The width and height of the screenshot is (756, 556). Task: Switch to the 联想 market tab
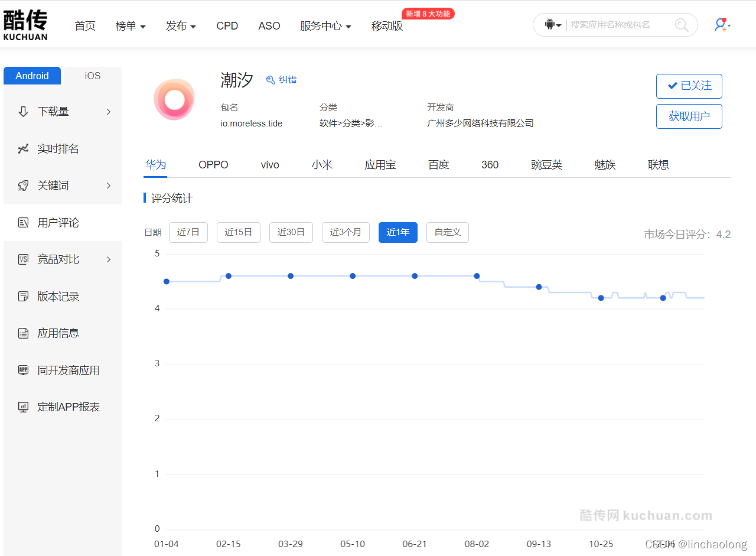(659, 165)
